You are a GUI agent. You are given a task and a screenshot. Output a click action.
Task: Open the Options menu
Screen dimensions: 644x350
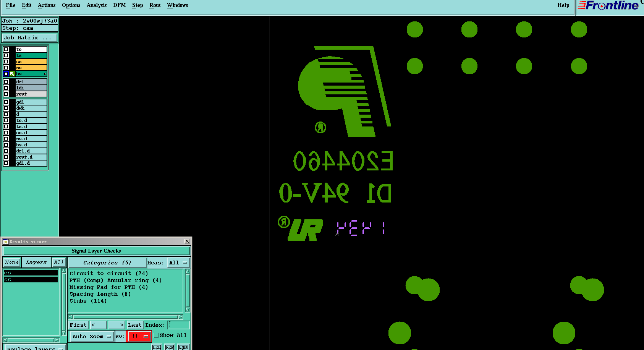(71, 5)
